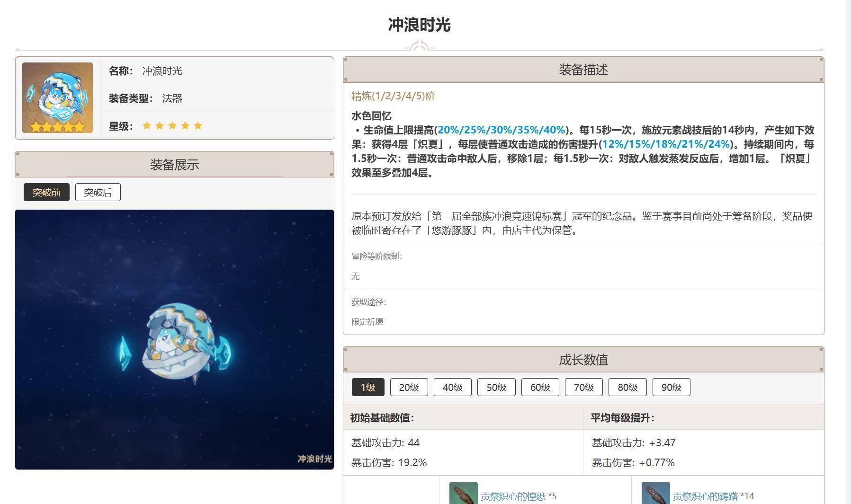Image resolution: width=851 pixels, height=504 pixels.
Task: Open the 贡祭炽心的踌躇 material link
Action: click(x=705, y=496)
